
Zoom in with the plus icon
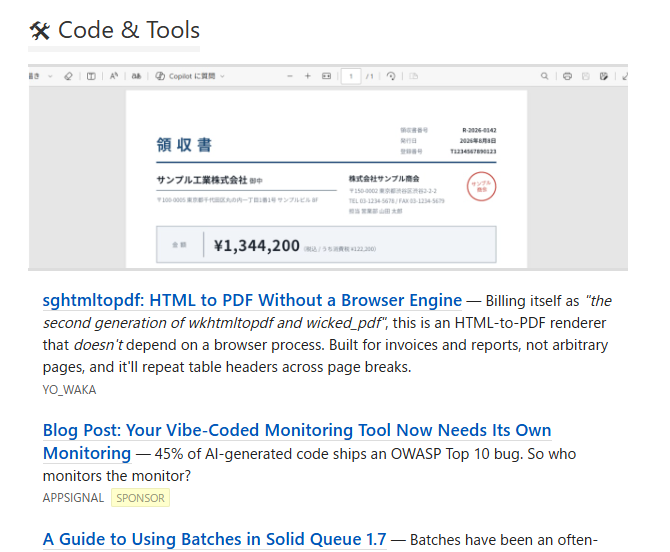pos(308,76)
